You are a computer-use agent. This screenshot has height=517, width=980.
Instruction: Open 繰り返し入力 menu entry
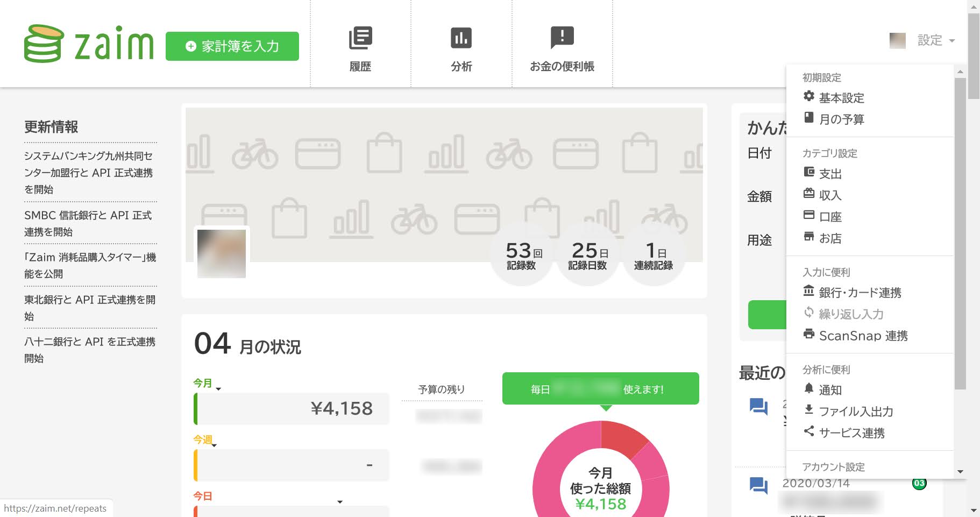851,314
